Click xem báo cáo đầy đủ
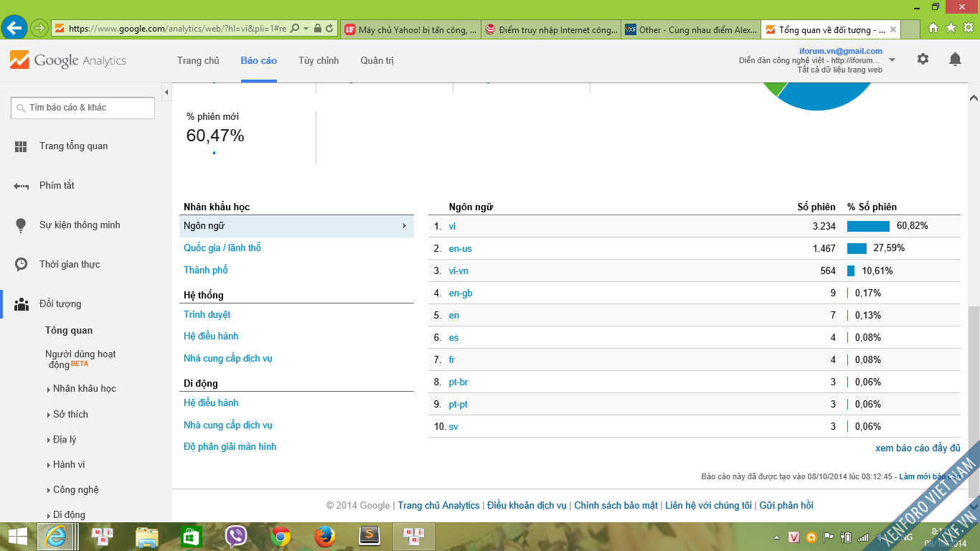The height and width of the screenshot is (551, 980). [x=918, y=448]
